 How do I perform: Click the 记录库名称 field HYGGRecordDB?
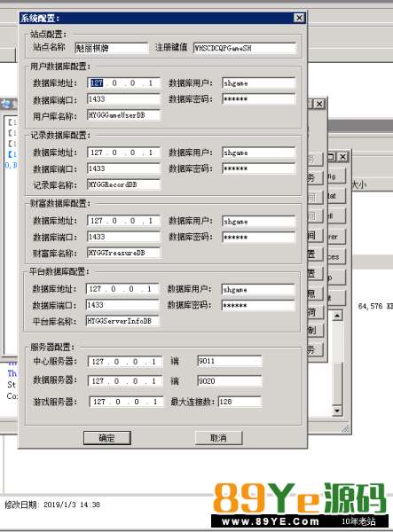pyautogui.click(x=123, y=184)
